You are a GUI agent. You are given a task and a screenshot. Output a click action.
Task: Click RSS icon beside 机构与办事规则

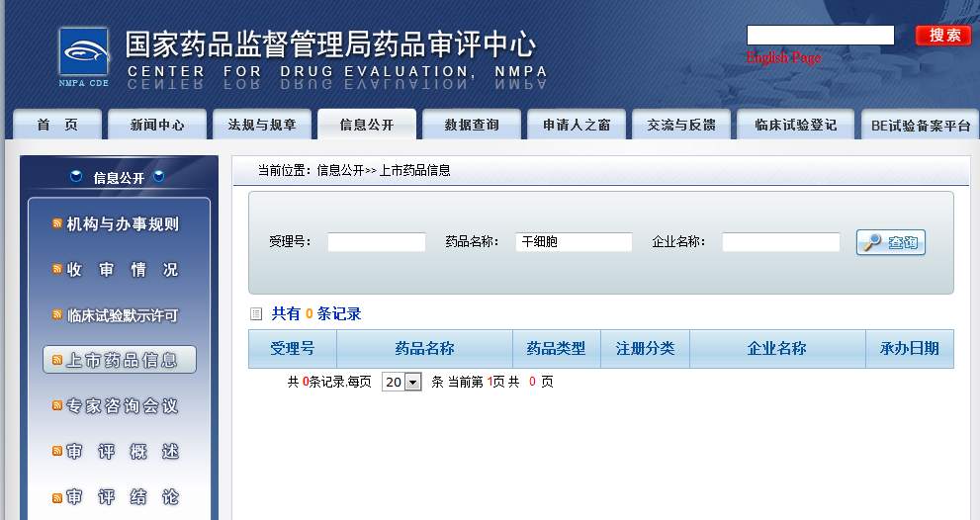pyautogui.click(x=57, y=223)
